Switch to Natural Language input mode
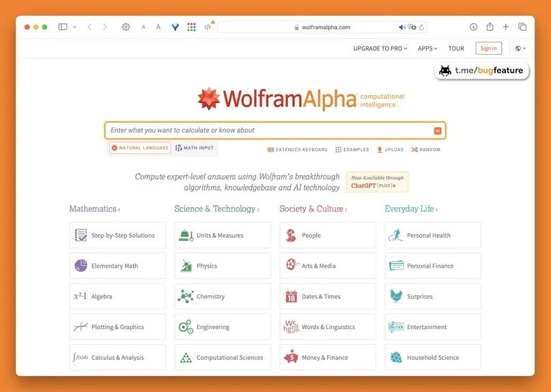 (140, 148)
